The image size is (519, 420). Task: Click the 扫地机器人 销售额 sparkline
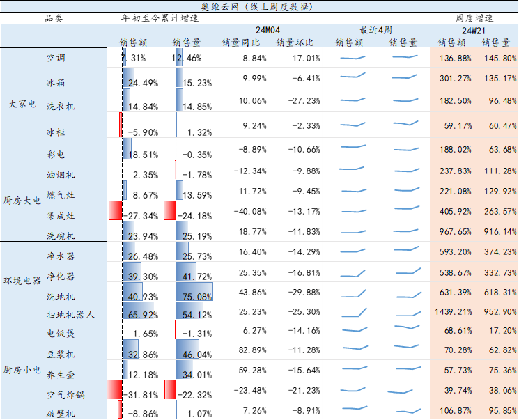[x=353, y=312]
